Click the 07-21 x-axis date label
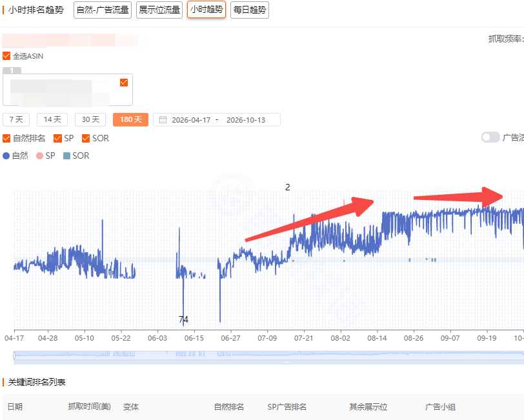Viewport: 524px width, 420px height. [x=303, y=338]
